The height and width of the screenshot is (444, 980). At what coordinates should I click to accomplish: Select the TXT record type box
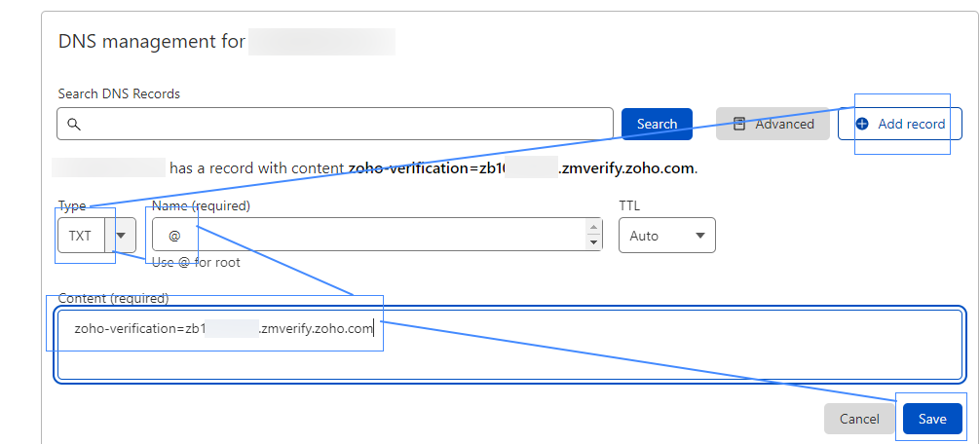[x=81, y=236]
